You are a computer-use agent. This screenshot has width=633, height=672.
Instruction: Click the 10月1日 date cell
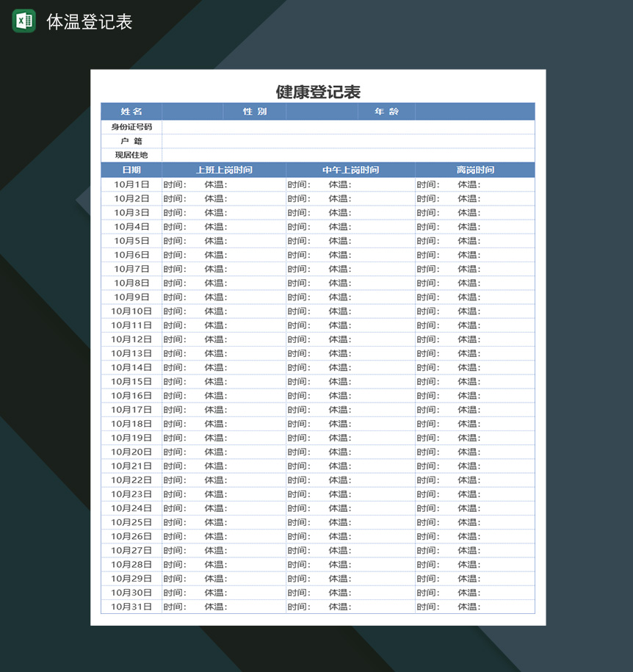pos(131,184)
